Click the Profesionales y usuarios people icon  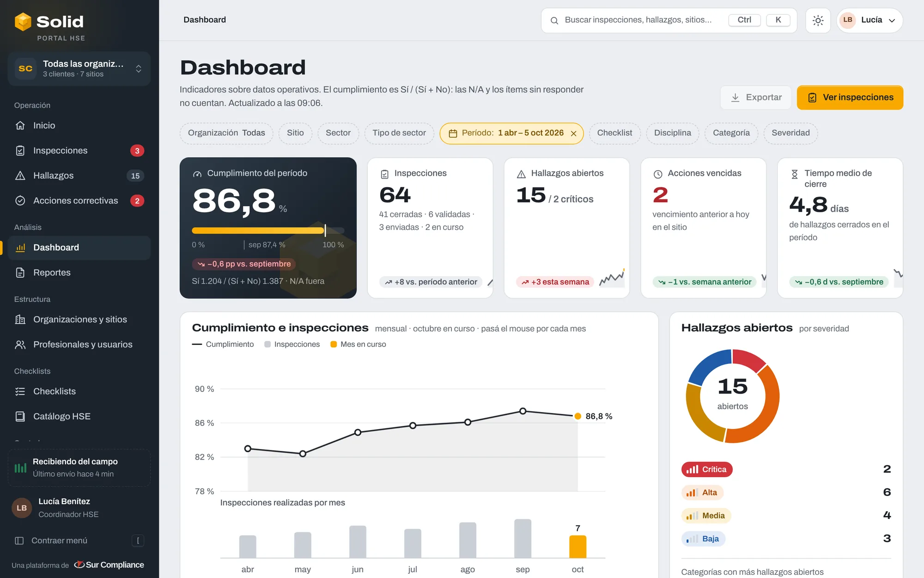[20, 344]
